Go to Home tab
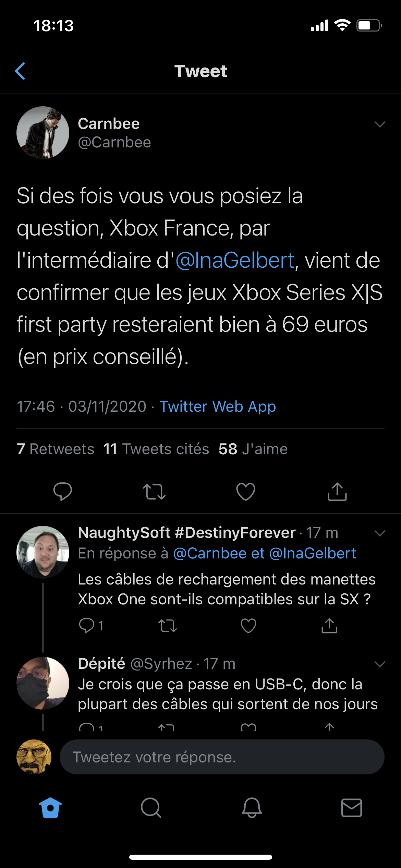401x868 pixels. click(x=50, y=808)
